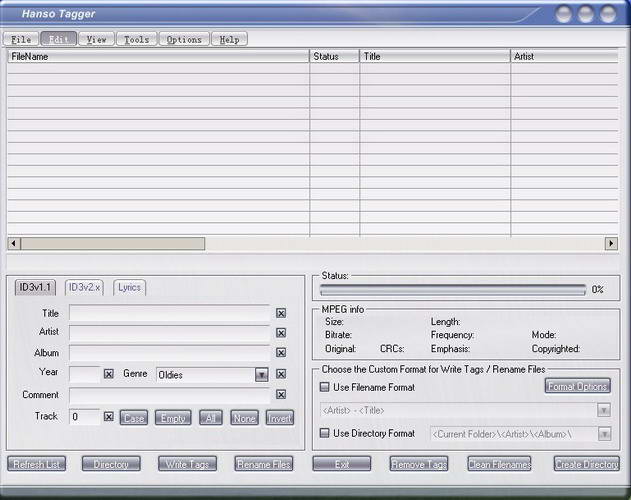631x500 pixels.
Task: Open the Help menu
Action: pos(229,39)
